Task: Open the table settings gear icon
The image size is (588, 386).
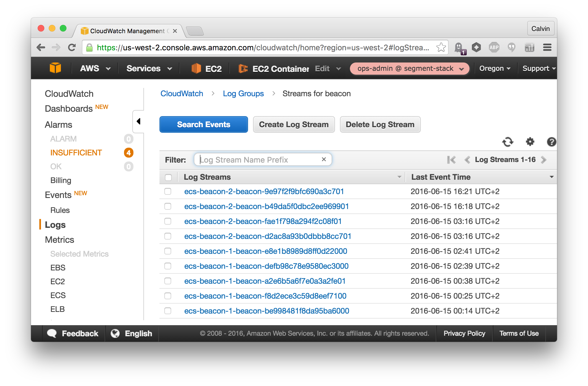Action: (530, 142)
